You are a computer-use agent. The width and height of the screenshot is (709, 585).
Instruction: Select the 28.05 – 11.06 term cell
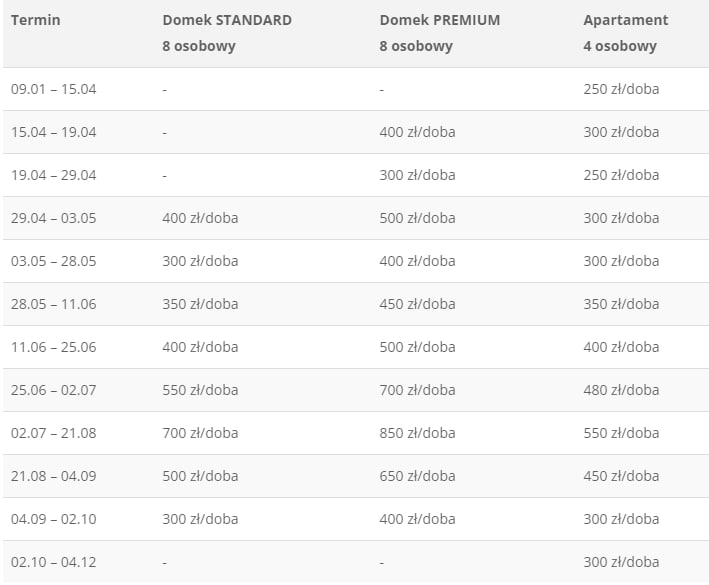tap(54, 304)
